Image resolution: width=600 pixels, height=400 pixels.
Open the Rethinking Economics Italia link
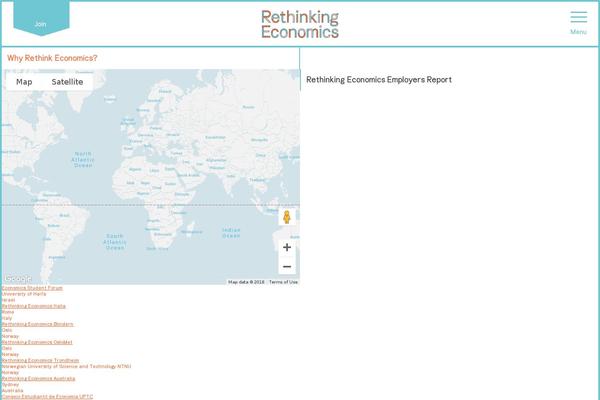point(34,306)
